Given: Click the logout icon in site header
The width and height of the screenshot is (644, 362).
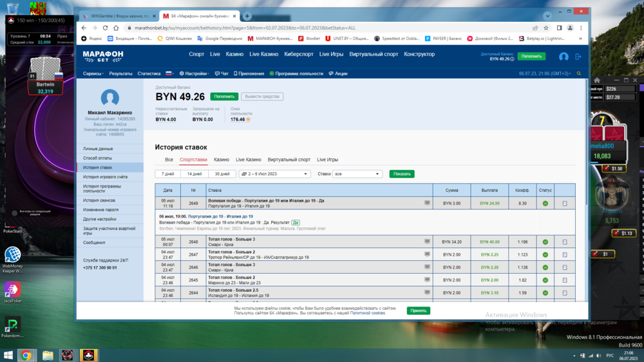Looking at the screenshot, I should click(578, 57).
